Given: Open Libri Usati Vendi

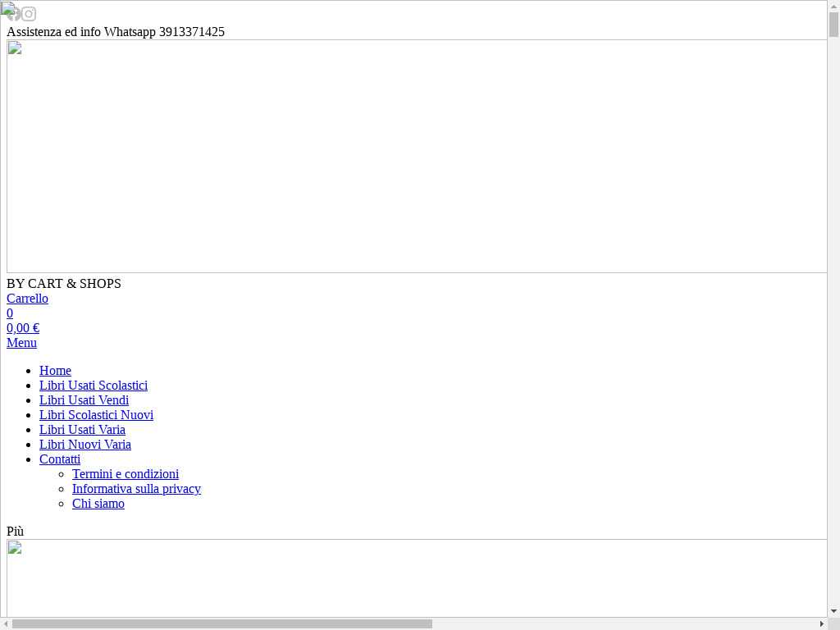Looking at the screenshot, I should pos(84,400).
